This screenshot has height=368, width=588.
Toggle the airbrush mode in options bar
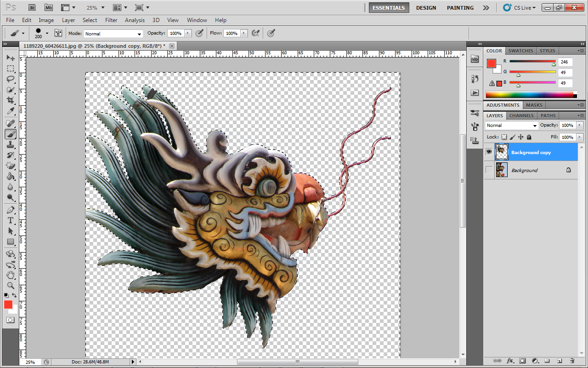(255, 33)
